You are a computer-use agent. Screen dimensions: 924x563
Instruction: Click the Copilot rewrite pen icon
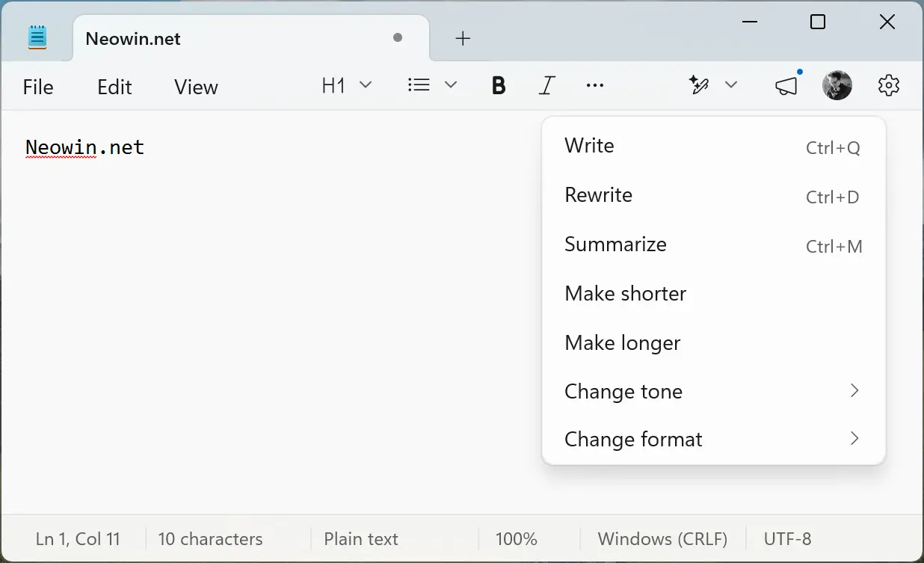click(698, 85)
